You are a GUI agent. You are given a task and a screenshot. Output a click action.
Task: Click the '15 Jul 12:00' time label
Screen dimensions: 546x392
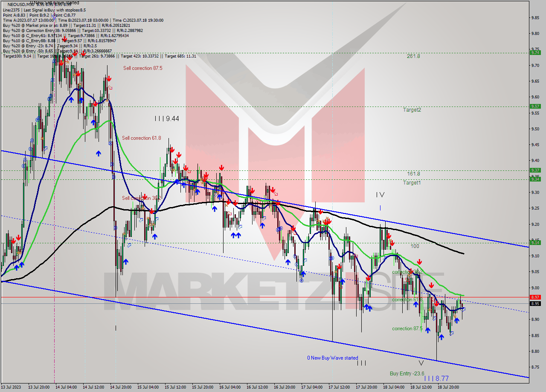(176, 387)
